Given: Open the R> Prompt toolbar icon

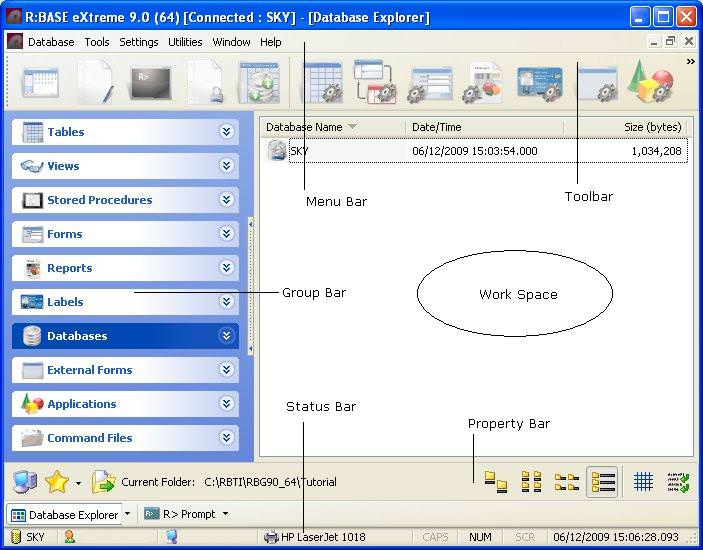Looking at the screenshot, I should pos(151,83).
